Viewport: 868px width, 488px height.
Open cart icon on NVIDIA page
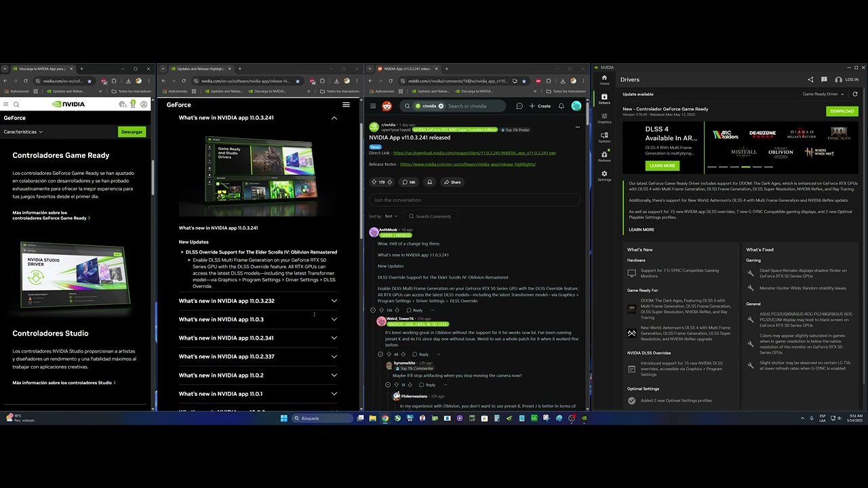[x=133, y=104]
